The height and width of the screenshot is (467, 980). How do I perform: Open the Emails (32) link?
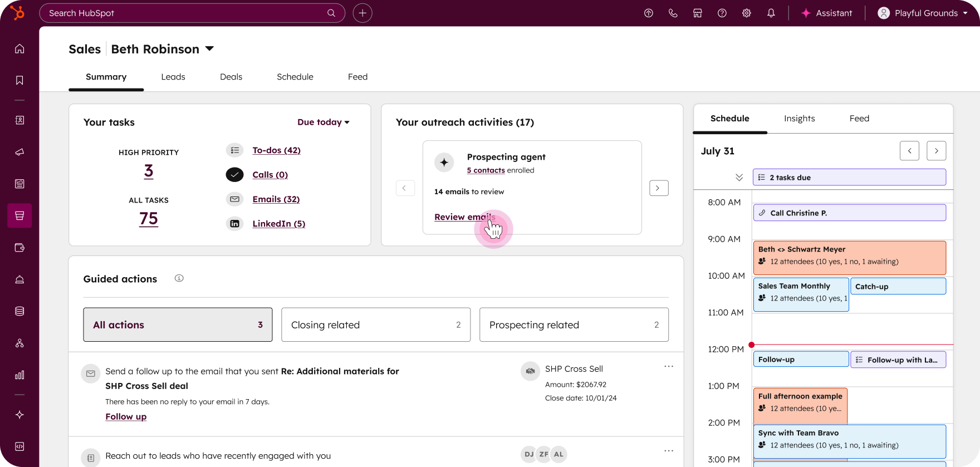[276, 199]
